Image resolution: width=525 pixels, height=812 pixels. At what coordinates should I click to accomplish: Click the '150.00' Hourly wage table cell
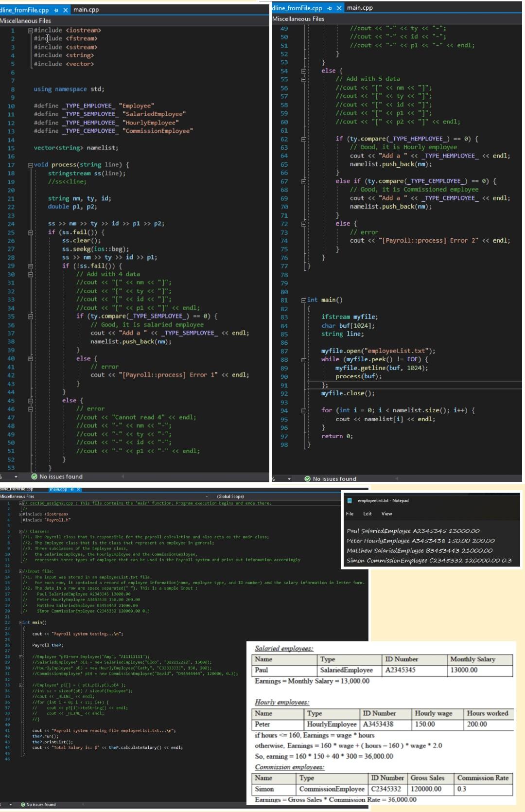[x=437, y=724]
